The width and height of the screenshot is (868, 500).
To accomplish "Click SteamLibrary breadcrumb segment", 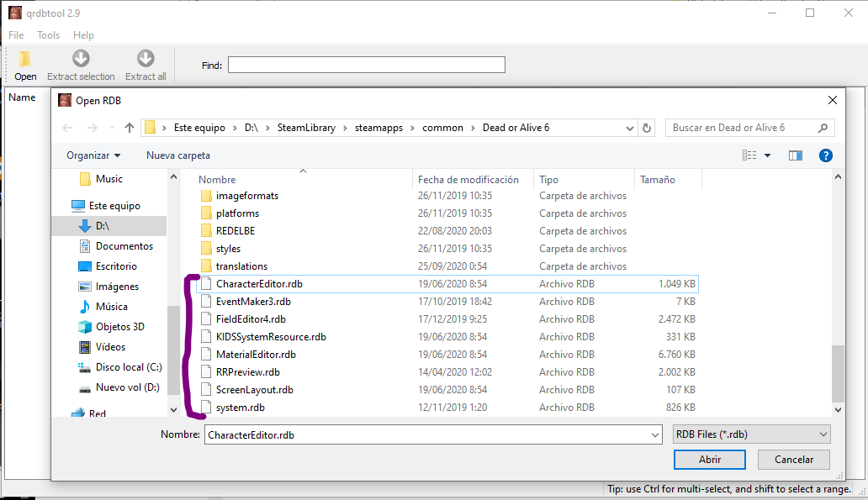I will [306, 128].
